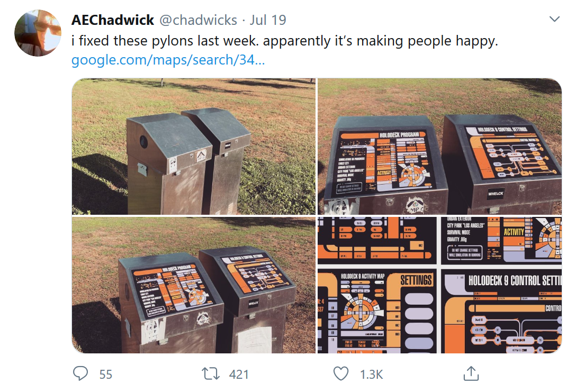The height and width of the screenshot is (392, 576).
Task: Click the AEChadwick display name
Action: (113, 20)
